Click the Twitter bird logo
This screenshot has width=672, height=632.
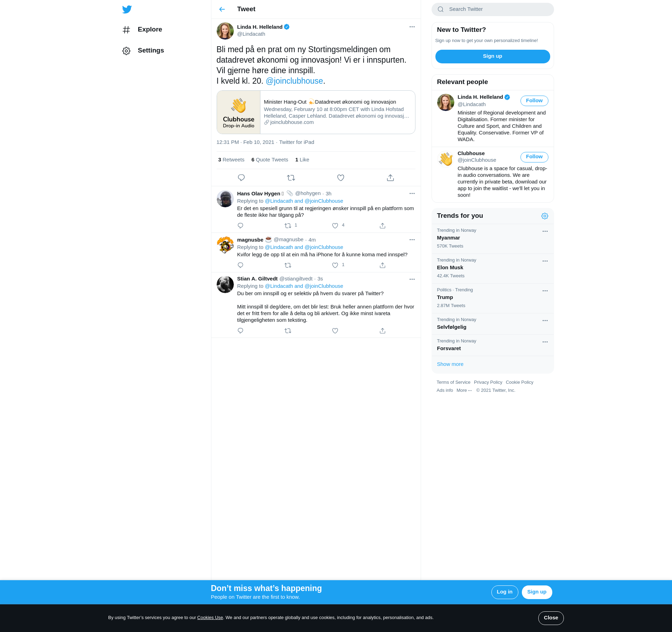(x=127, y=9)
